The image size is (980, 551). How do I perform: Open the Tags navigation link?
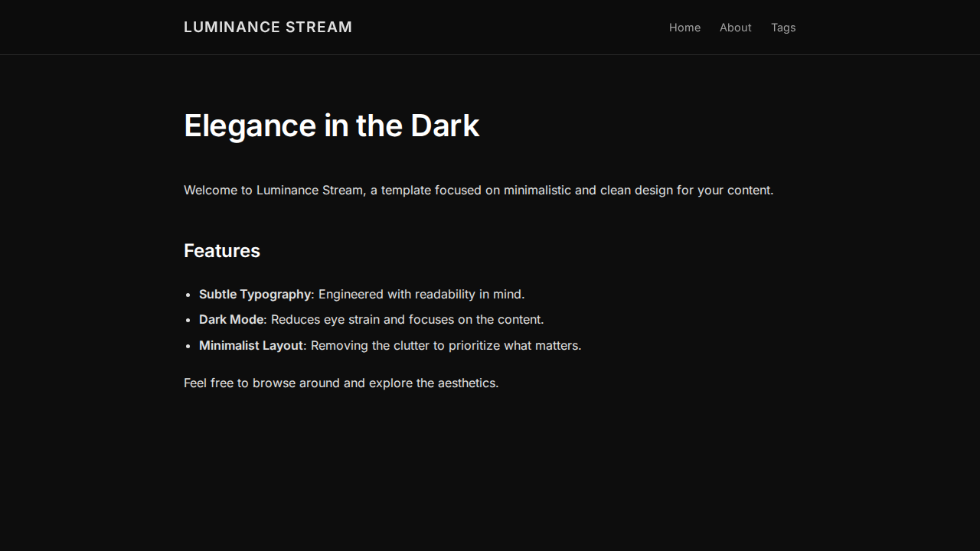[x=783, y=28]
